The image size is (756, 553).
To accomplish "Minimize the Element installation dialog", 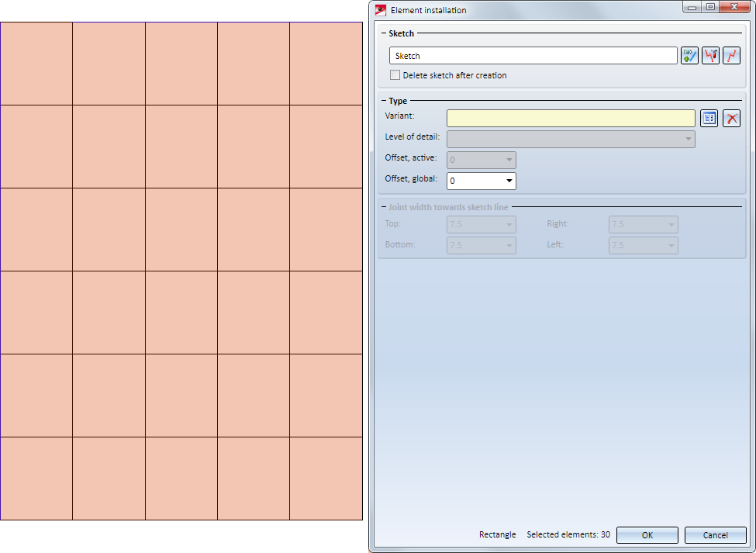I will (692, 7).
